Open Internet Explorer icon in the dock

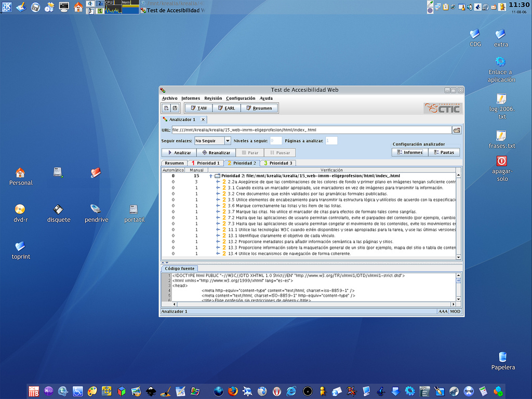pos(291,391)
